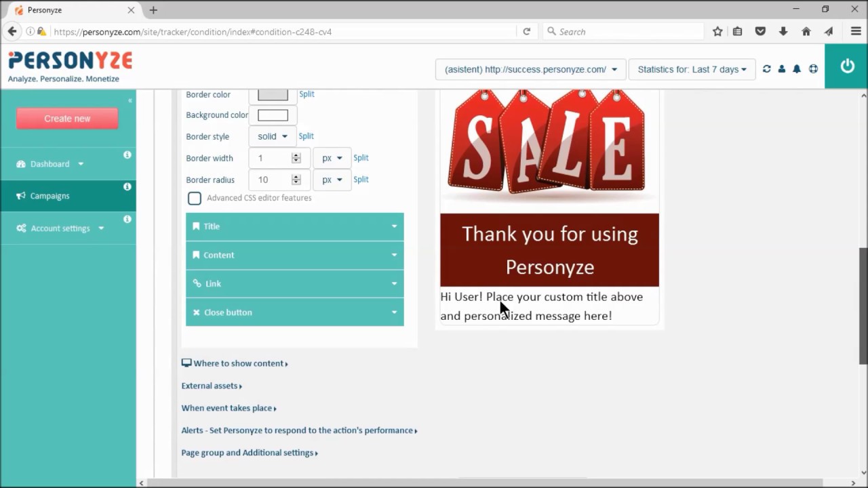Click the Hi User personalized message text
The width and height of the screenshot is (868, 488).
click(x=542, y=306)
